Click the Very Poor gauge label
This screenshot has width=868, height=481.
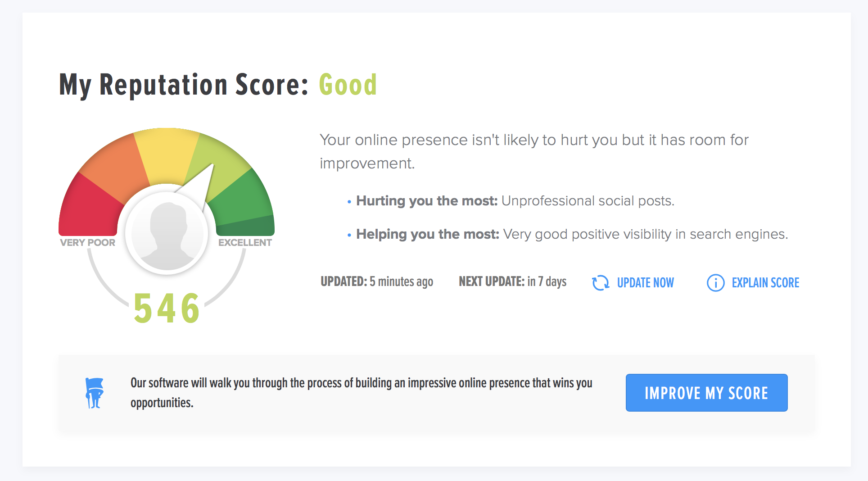(88, 243)
